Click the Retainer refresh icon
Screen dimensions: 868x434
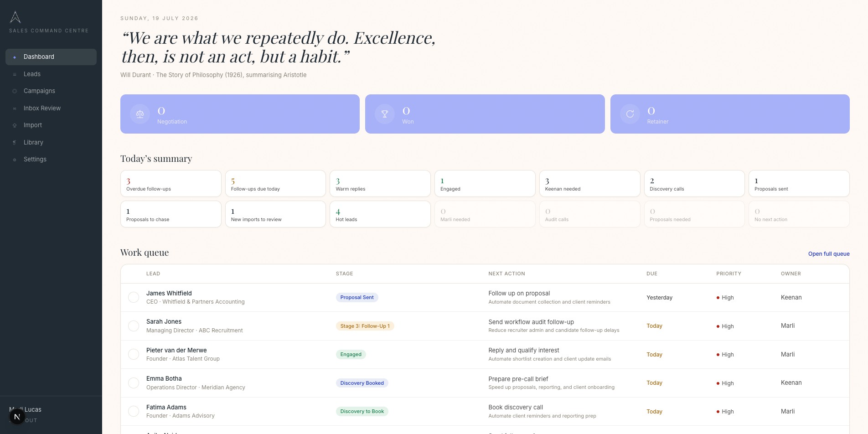click(630, 114)
